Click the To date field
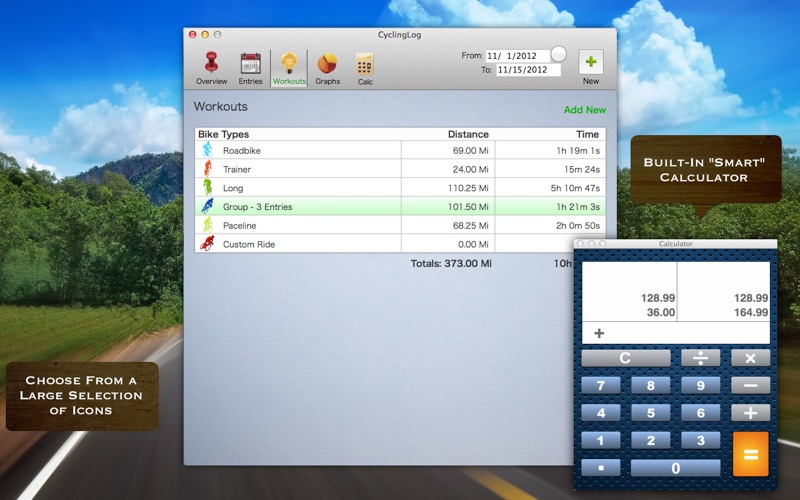 point(527,70)
